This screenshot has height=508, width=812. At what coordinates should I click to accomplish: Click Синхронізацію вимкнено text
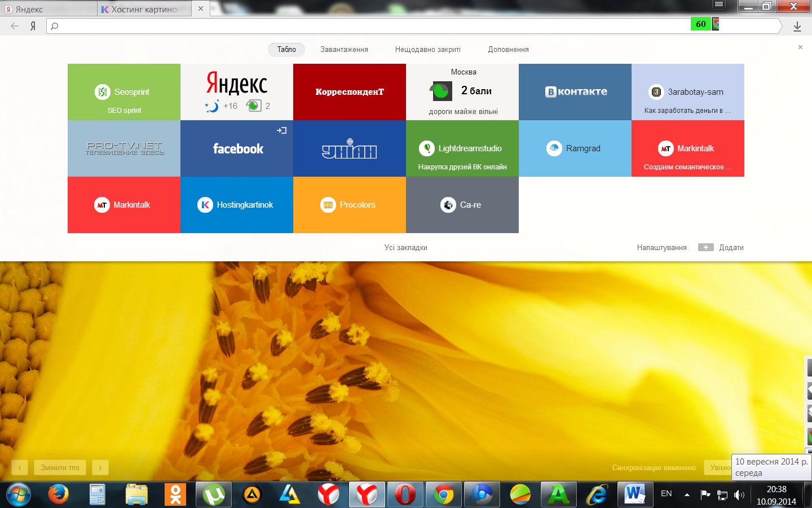(654, 468)
